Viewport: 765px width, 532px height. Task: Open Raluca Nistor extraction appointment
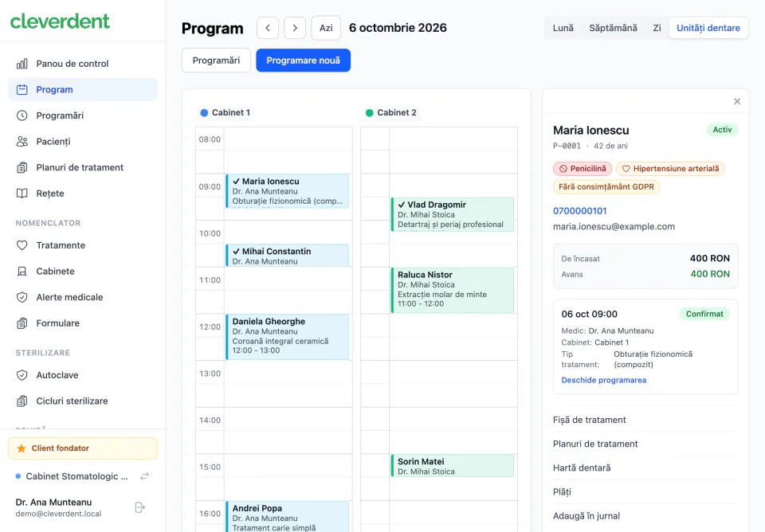(x=453, y=290)
